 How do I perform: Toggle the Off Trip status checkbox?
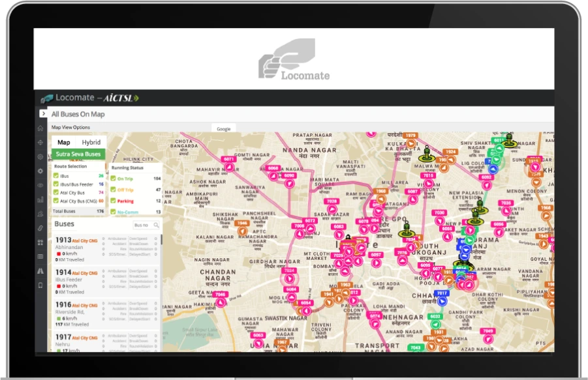click(113, 190)
